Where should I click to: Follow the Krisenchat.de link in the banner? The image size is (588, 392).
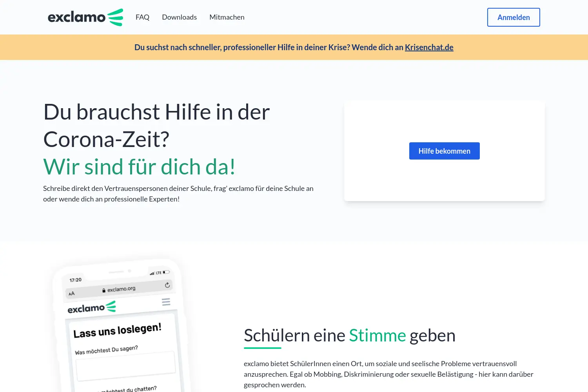429,47
